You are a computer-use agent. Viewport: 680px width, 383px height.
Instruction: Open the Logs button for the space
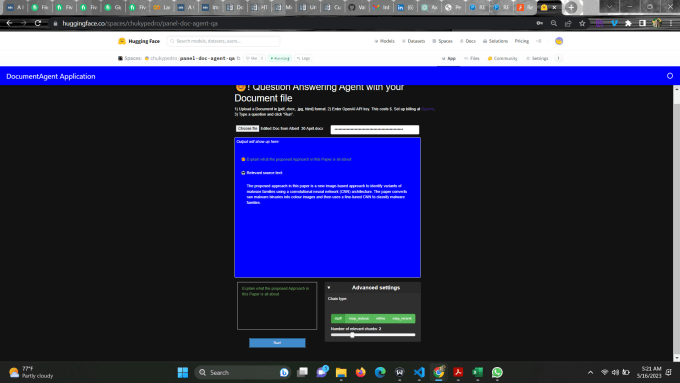[x=303, y=58]
